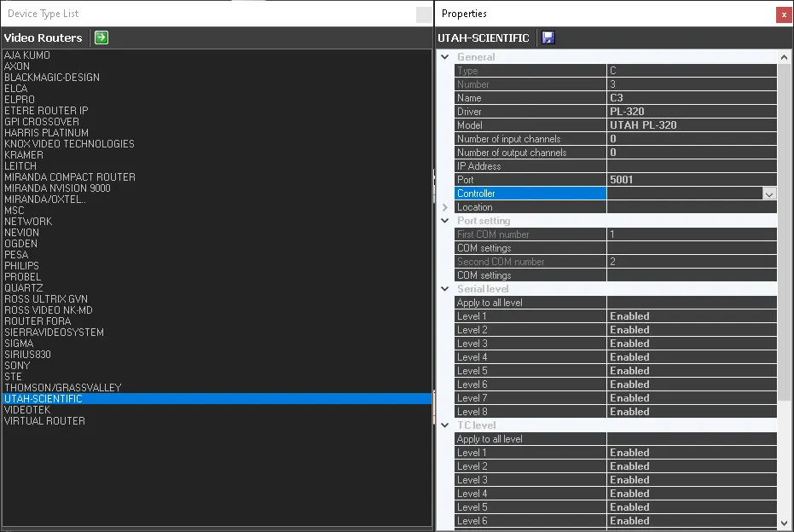Screen dimensions: 794x532
Task: Toggle Serial level Level 1 Enabled value
Action: click(691, 316)
